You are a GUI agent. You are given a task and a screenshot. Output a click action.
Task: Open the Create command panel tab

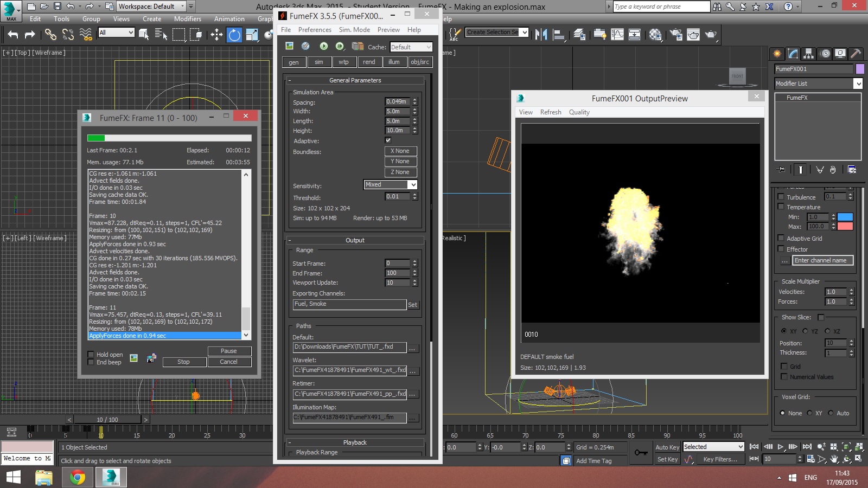coord(777,54)
